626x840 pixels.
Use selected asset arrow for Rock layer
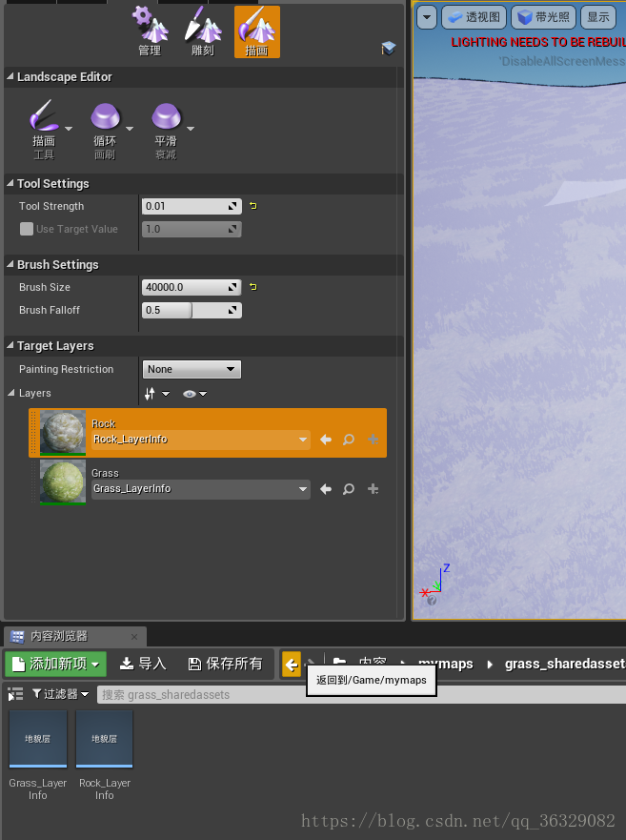coord(326,440)
